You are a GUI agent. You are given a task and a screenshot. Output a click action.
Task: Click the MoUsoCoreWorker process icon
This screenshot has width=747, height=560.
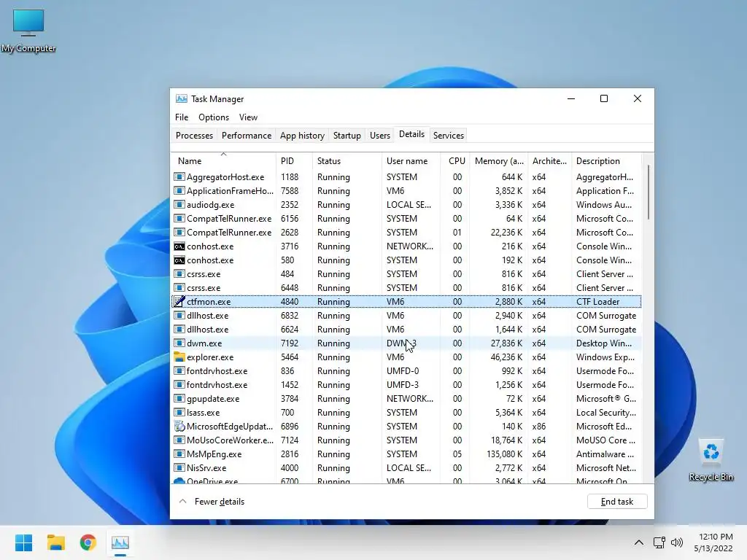point(179,440)
